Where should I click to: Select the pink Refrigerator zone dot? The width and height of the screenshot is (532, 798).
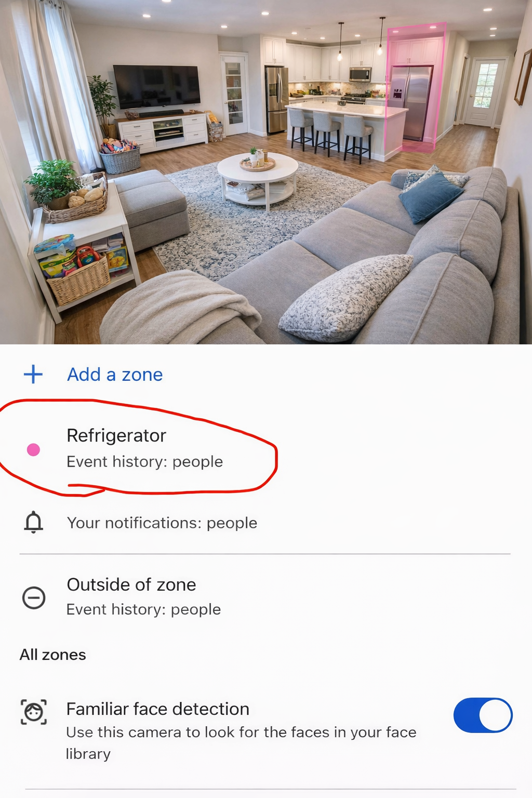coord(33,449)
